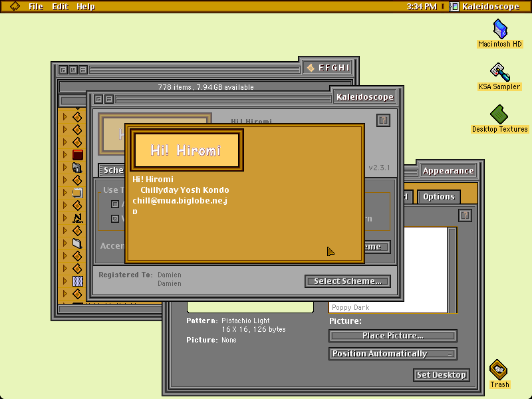The width and height of the screenshot is (532, 399).
Task: Click the Appearance window title tab
Action: pyautogui.click(x=448, y=171)
